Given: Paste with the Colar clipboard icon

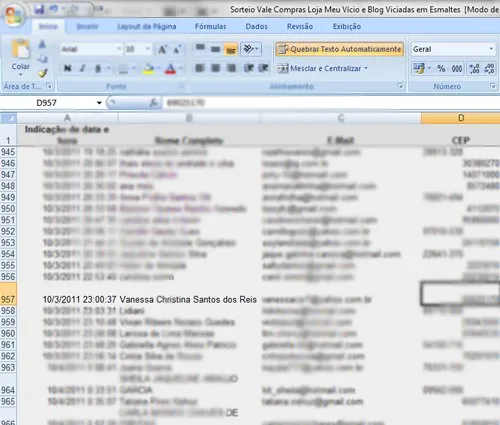Looking at the screenshot, I should [21, 50].
